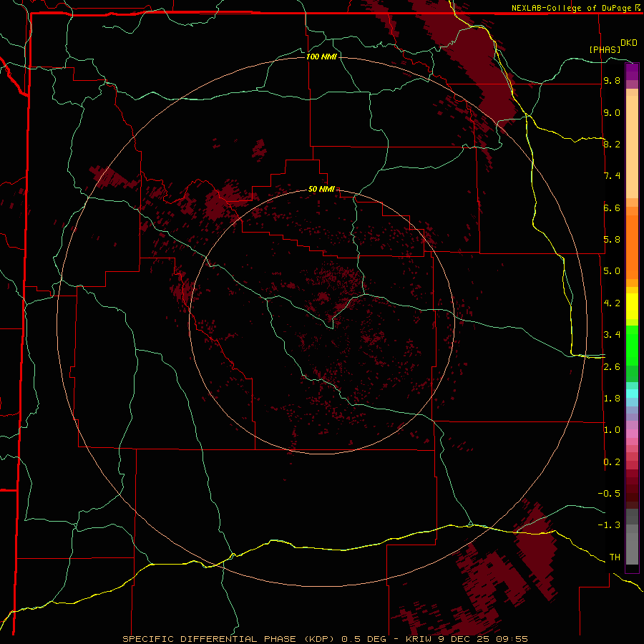Click the -0.5 value on the scale
Image resolution: width=644 pixels, height=644 pixels.
click(609, 494)
